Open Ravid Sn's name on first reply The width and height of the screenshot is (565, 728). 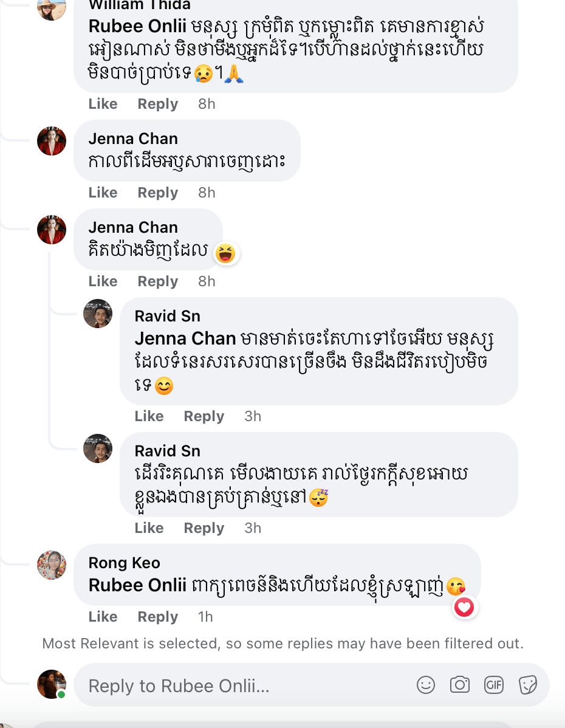167,316
